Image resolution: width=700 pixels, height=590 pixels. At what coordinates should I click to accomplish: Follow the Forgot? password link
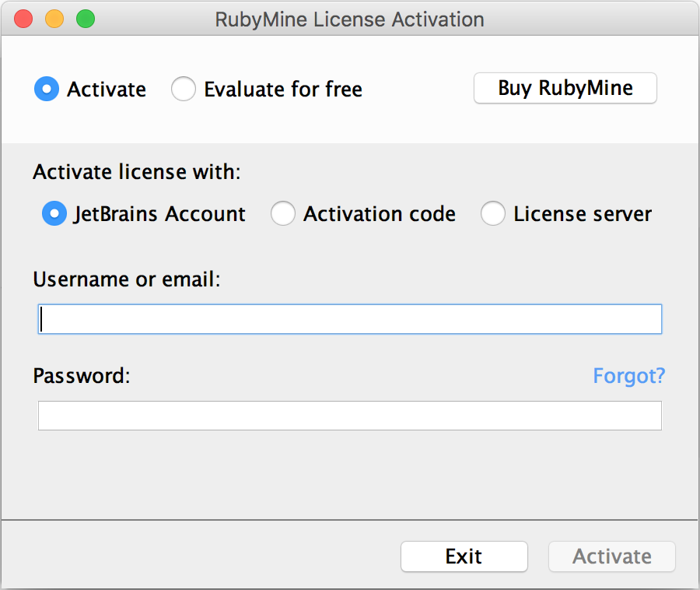629,376
